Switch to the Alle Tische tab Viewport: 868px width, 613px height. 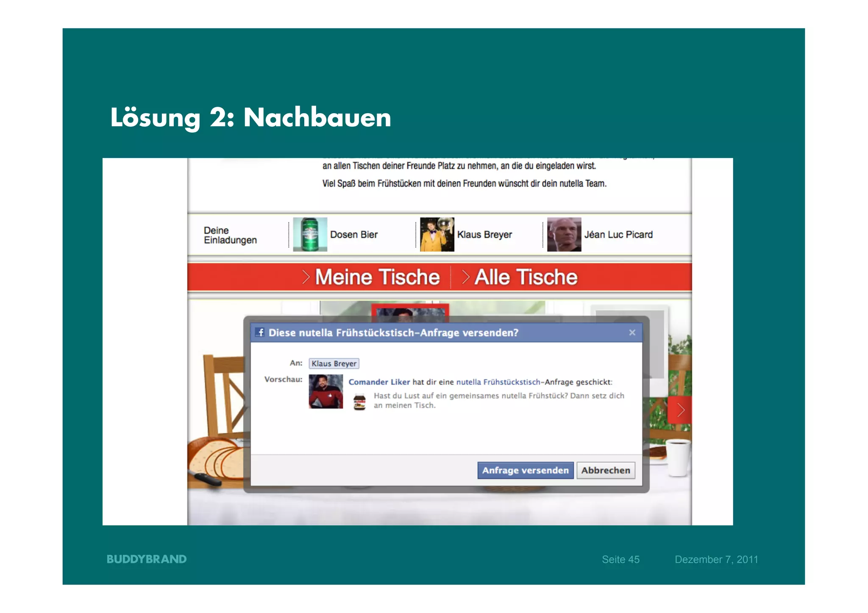click(x=526, y=277)
